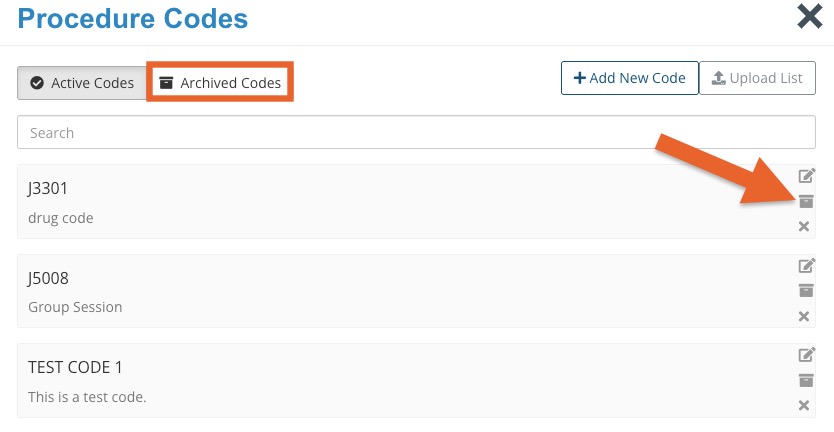834x432 pixels.
Task: Archive TEST CODE 1
Action: (806, 380)
